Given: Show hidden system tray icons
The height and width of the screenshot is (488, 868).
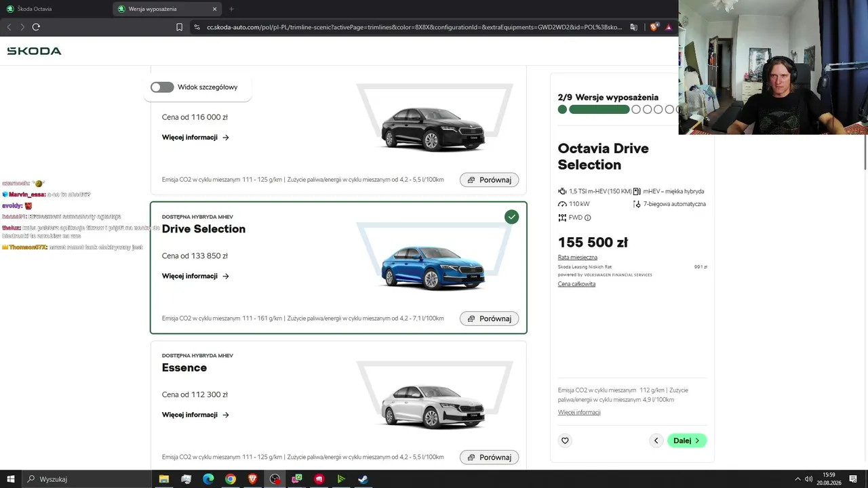Looking at the screenshot, I should pyautogui.click(x=797, y=479).
